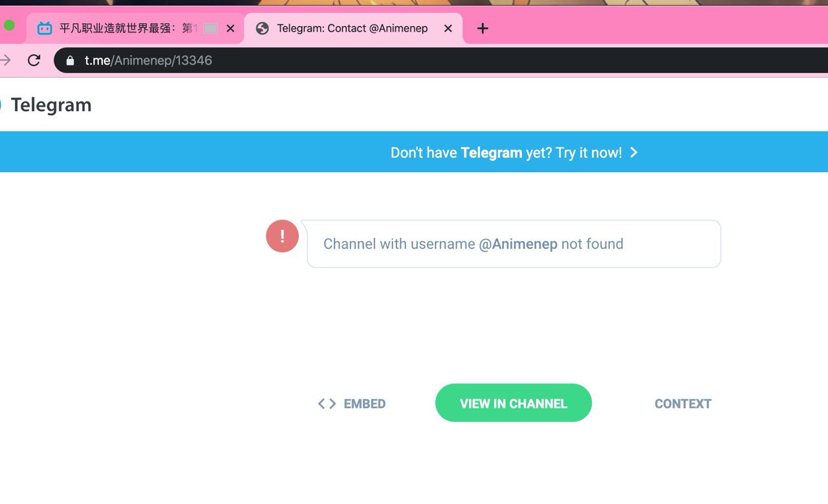
Task: Click the EMBED link
Action: (x=352, y=404)
